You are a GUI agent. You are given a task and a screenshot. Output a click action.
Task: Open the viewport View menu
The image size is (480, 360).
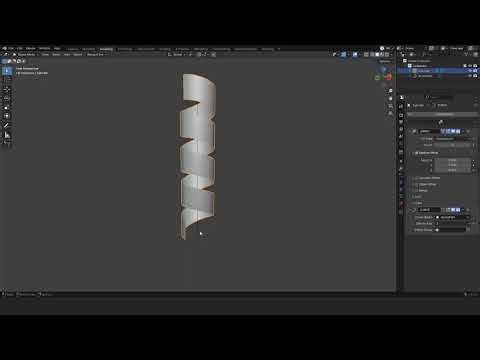point(45,54)
